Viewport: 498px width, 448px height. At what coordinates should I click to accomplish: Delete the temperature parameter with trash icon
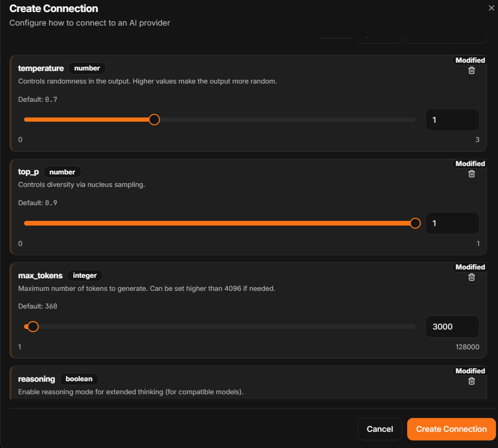472,70
